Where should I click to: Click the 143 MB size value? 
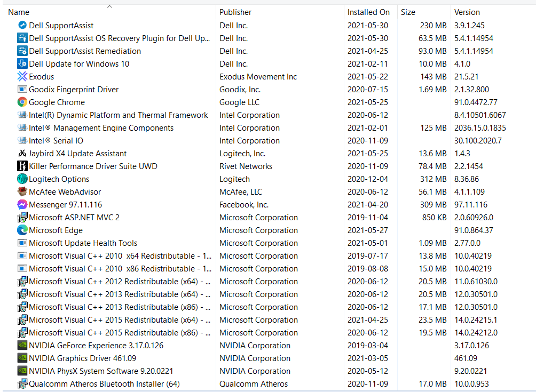click(x=433, y=77)
